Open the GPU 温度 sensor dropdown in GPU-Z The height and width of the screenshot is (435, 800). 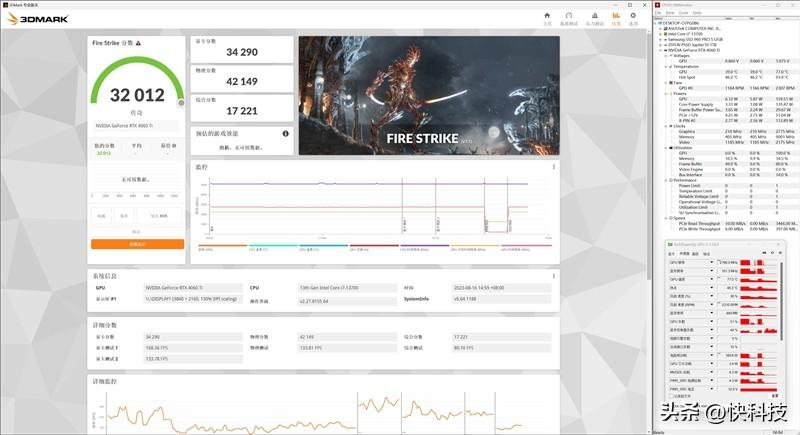(x=712, y=279)
